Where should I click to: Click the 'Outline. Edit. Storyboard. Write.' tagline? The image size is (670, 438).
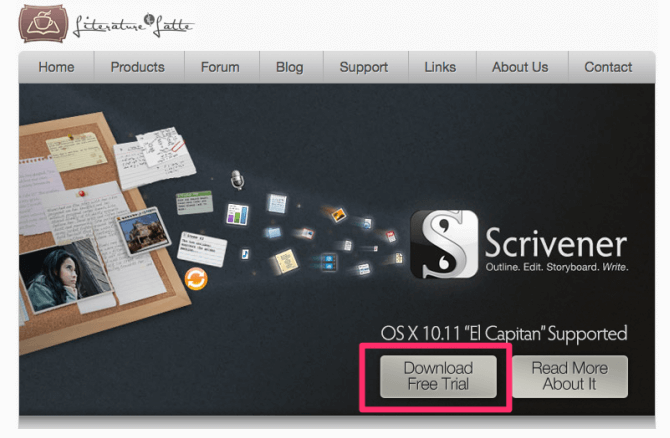(557, 268)
